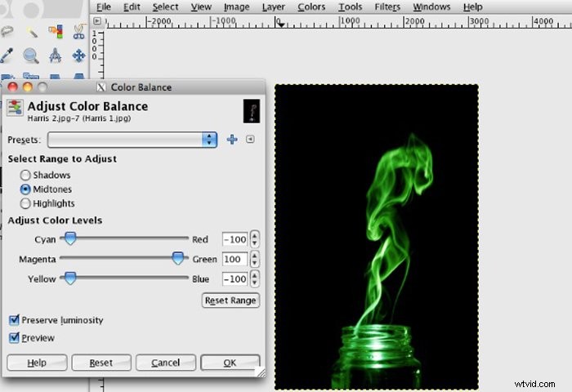572x392 pixels.
Task: Select the Zoom magnifier tool
Action: [31, 56]
